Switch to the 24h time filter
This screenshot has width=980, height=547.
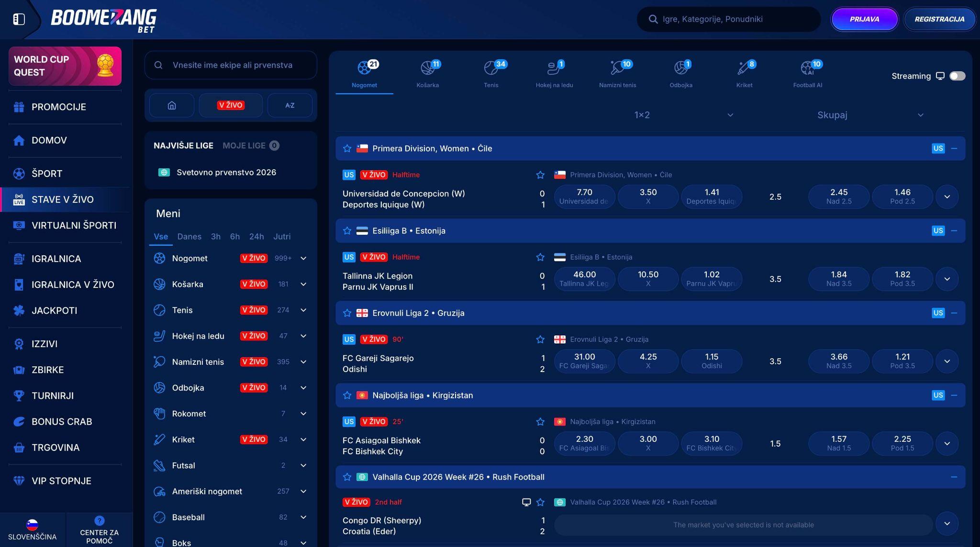coord(256,236)
